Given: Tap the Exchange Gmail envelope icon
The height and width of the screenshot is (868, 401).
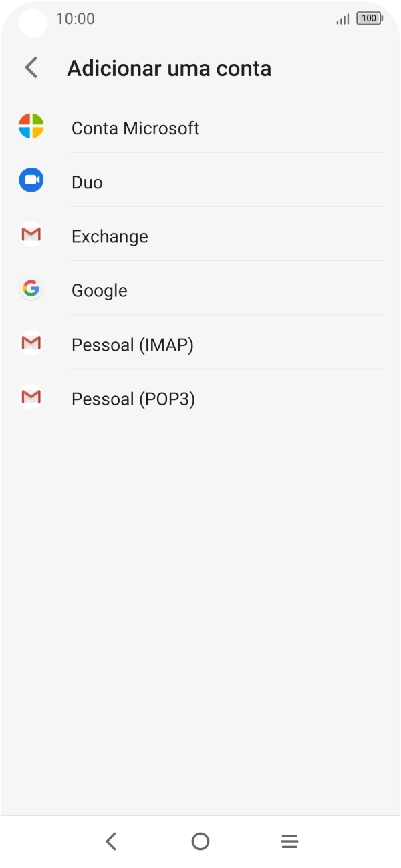Looking at the screenshot, I should pyautogui.click(x=31, y=235).
